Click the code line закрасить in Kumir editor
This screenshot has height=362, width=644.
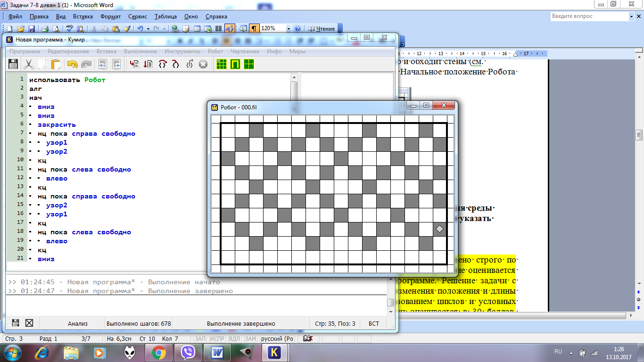click(57, 124)
